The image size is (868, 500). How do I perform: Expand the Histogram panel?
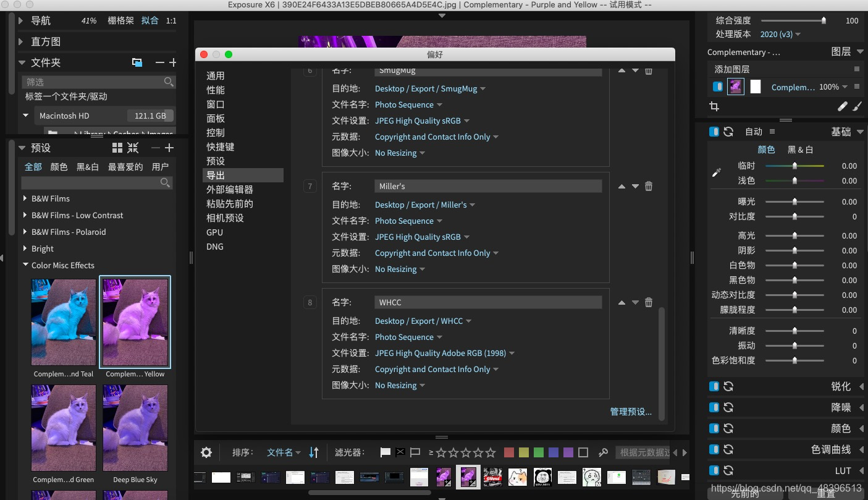[x=21, y=41]
